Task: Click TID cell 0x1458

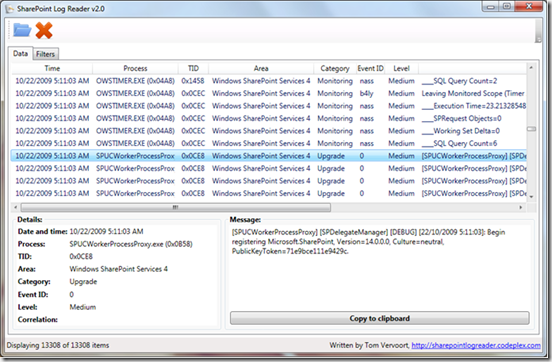Action: tap(193, 81)
